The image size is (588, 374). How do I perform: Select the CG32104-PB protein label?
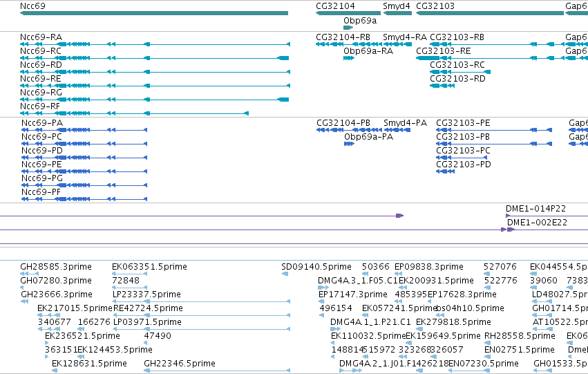point(343,123)
